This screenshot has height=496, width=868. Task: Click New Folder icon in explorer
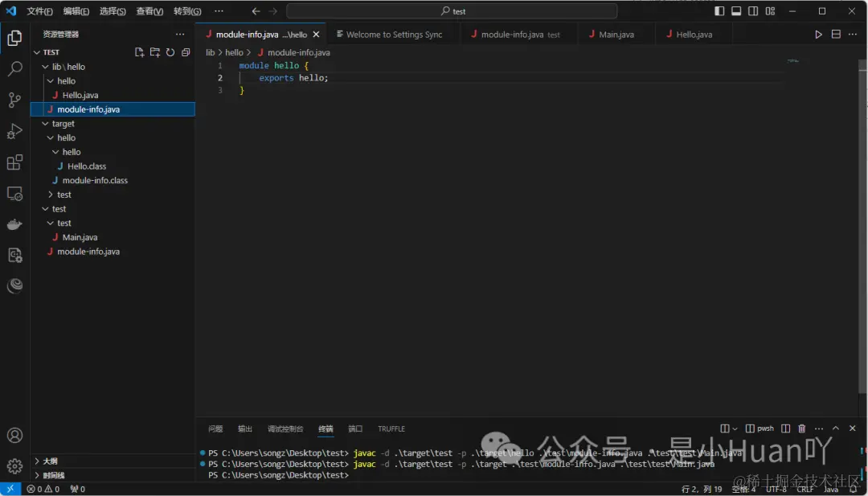155,52
